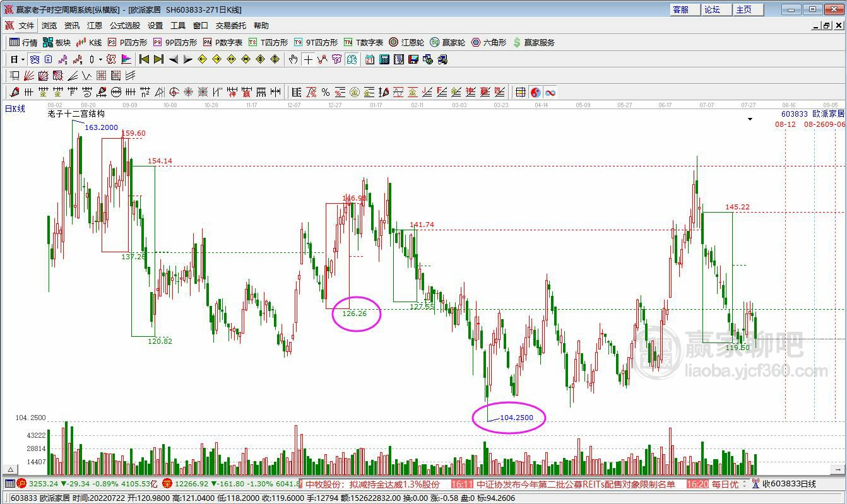Open the 中证协发布 REITs news headline
847x504 pixels.
[x=576, y=484]
